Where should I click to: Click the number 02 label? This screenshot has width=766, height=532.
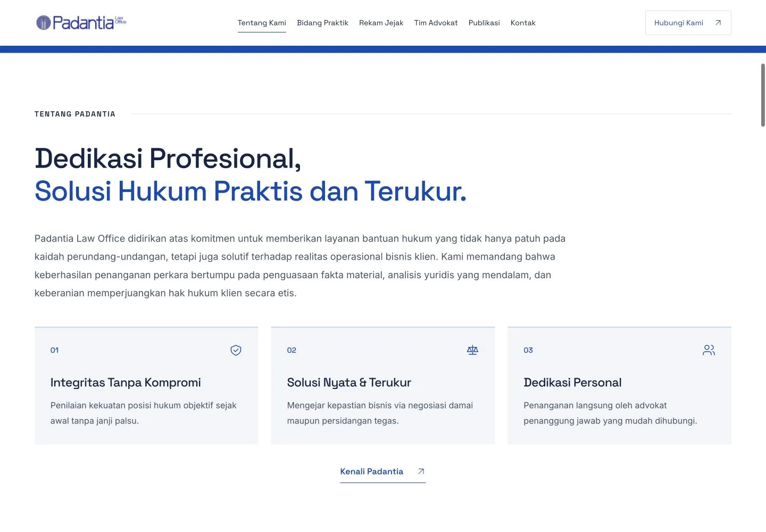[x=292, y=350]
